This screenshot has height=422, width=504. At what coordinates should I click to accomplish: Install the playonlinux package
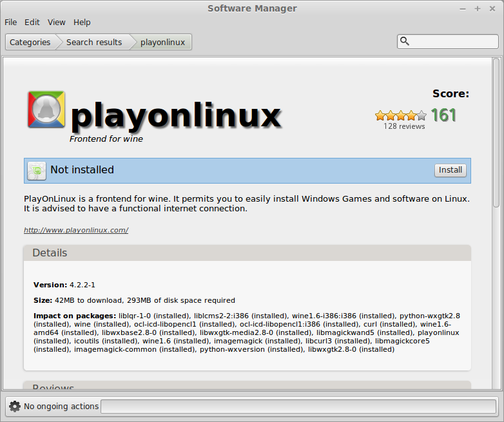451,170
